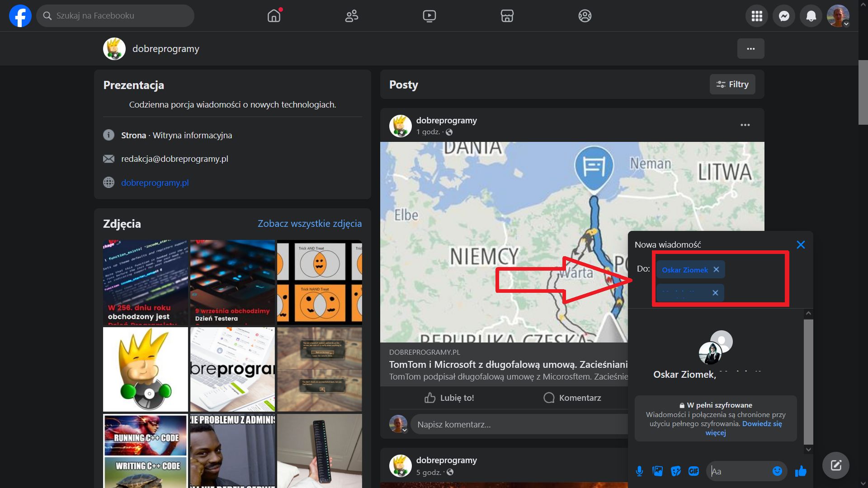Switch to the Friends tab

351,15
